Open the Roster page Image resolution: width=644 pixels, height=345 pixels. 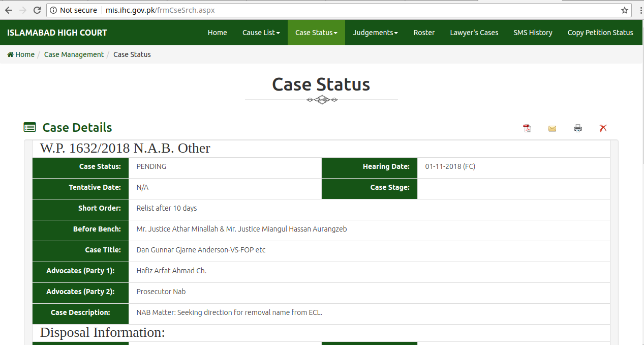[x=424, y=33]
